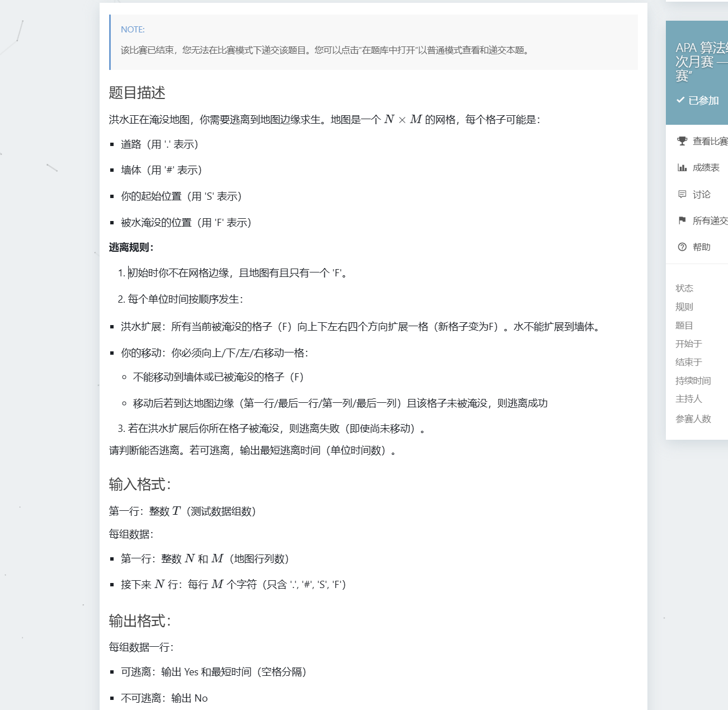Click the question mark icon beside 帮助
Viewport: 728px width, 710px height.
pyautogui.click(x=682, y=247)
